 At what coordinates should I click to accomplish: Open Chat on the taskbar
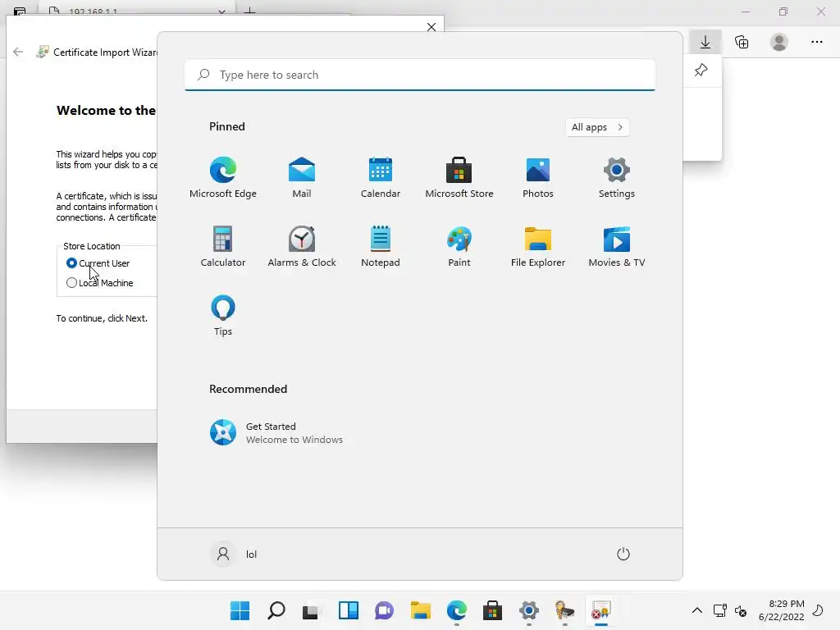384,610
